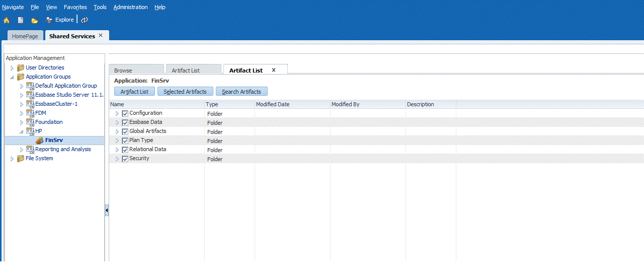
Task: Click the FinSrv application icon
Action: tap(39, 141)
